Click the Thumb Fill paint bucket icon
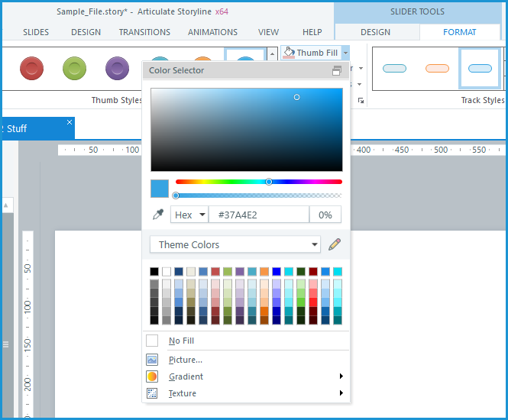The image size is (508, 420). (289, 53)
